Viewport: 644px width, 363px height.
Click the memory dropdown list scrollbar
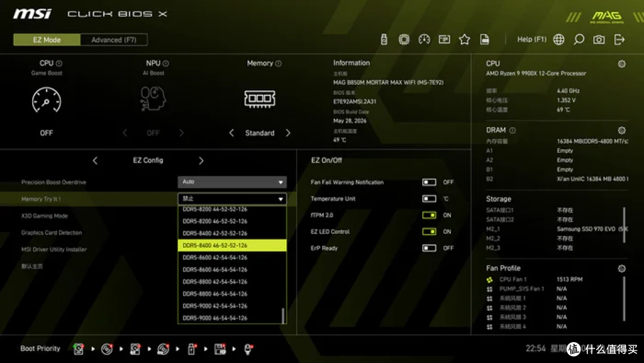click(x=283, y=316)
